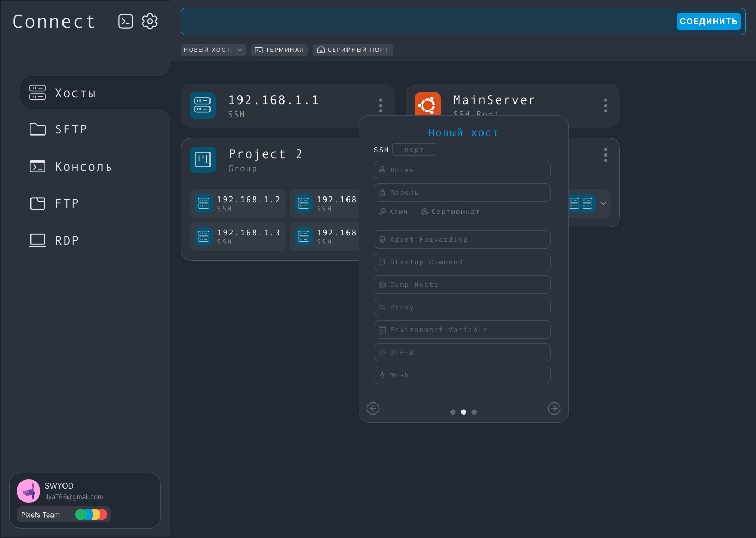Open the kebab menu on the 192.168.1.1 card
756x538 pixels.
tap(380, 105)
